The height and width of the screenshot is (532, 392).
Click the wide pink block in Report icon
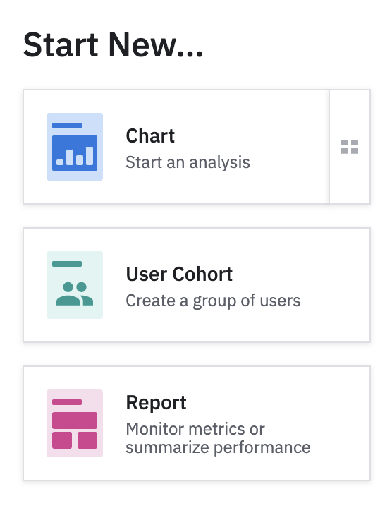pyautogui.click(x=75, y=421)
